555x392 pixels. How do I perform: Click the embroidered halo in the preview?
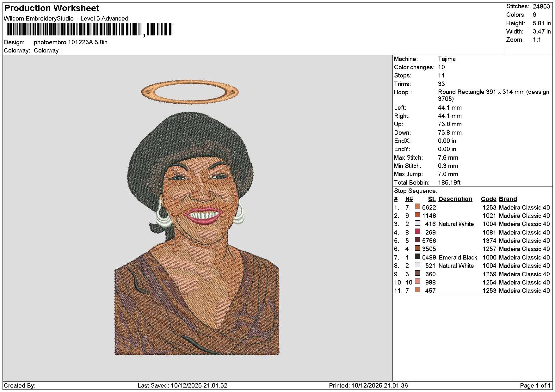(x=190, y=92)
